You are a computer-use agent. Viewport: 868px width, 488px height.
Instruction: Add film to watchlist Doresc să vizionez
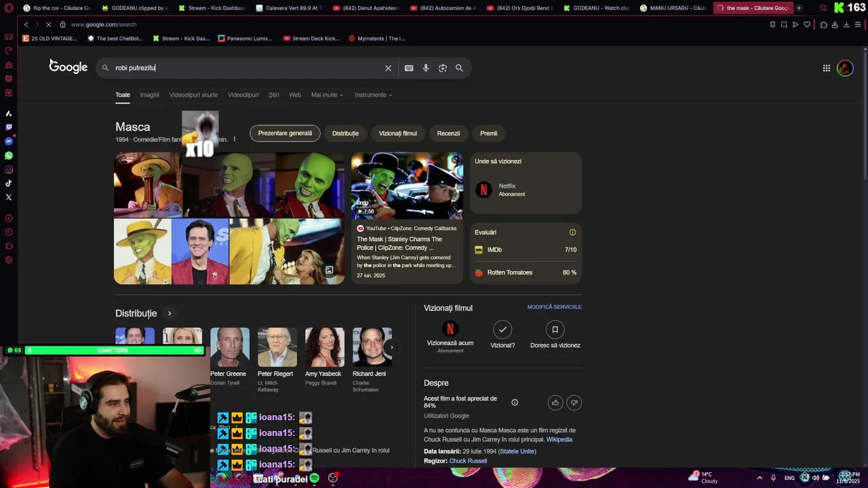(555, 335)
